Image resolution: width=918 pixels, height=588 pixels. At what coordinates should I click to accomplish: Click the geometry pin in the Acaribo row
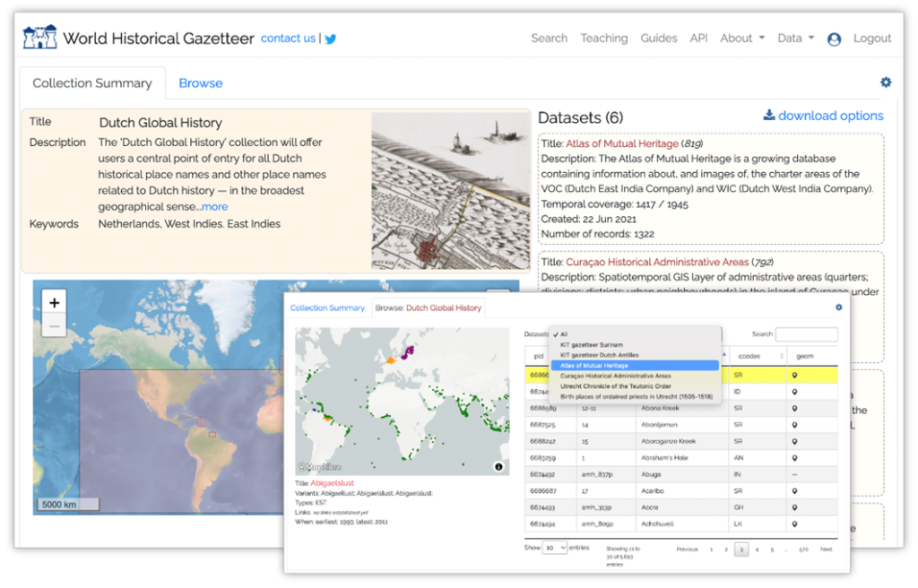point(794,491)
